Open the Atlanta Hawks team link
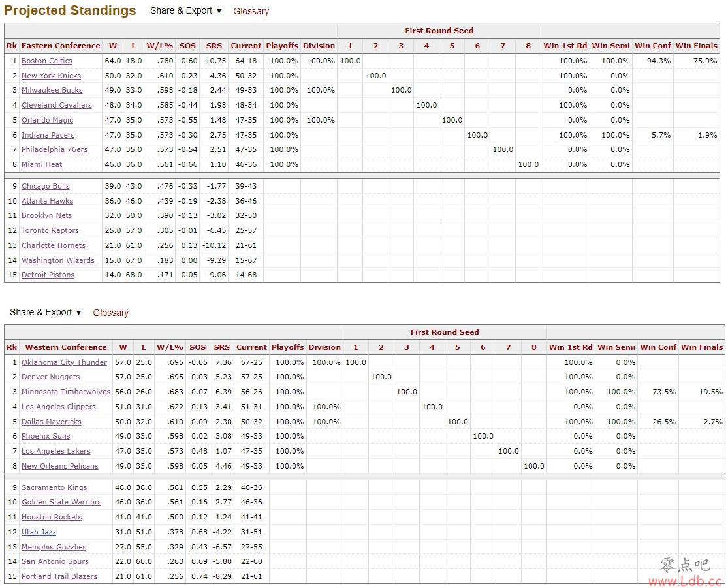Image resolution: width=728 pixels, height=588 pixels. coord(48,201)
